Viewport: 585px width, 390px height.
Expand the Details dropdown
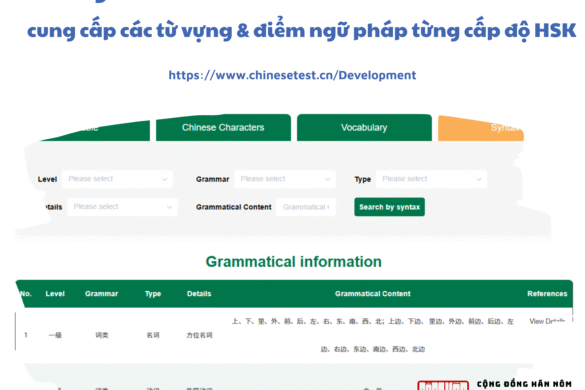pyautogui.click(x=122, y=207)
